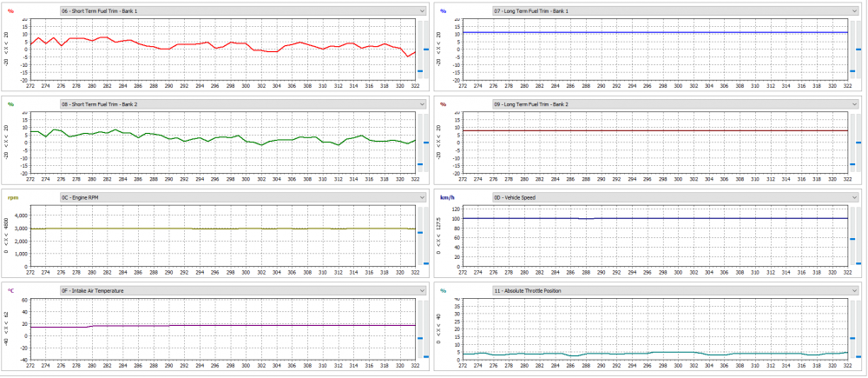Screen dimensions: 868x378
Task: Click the upper blue slider handle beside Short Term Fuel Trim Bank 1 chart
Action: 425,50
